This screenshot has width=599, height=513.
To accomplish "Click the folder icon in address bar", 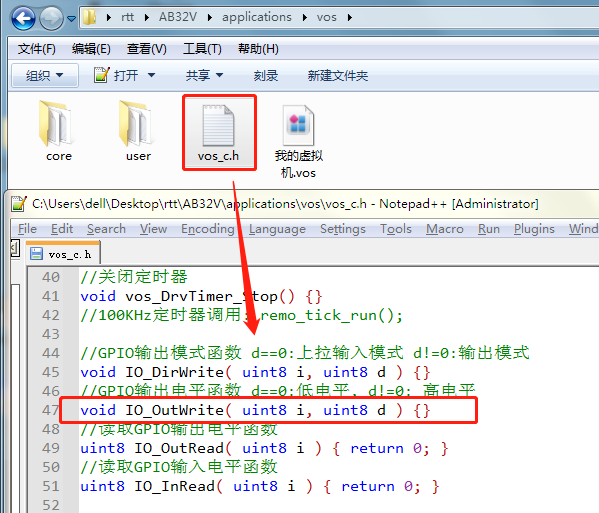I will click(x=90, y=17).
